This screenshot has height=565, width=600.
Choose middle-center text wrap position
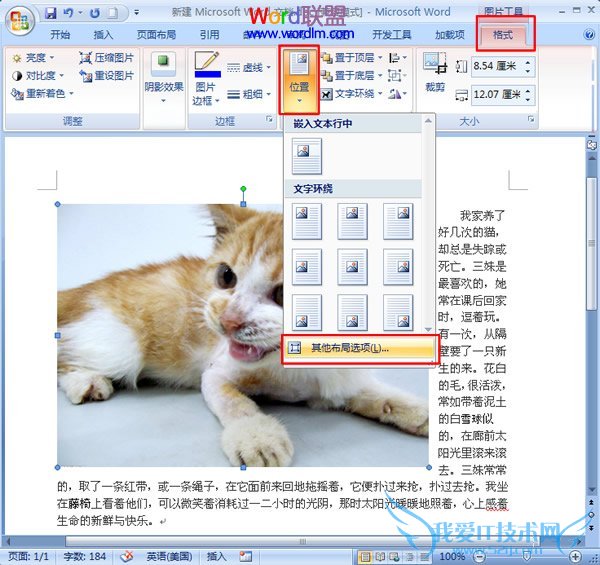(x=352, y=267)
